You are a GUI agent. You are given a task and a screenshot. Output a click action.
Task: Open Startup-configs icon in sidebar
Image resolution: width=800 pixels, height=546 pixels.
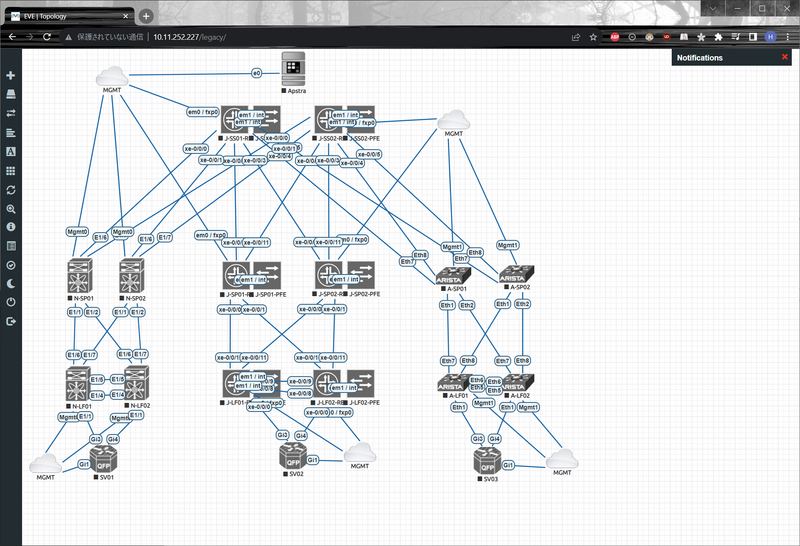tap(11, 132)
